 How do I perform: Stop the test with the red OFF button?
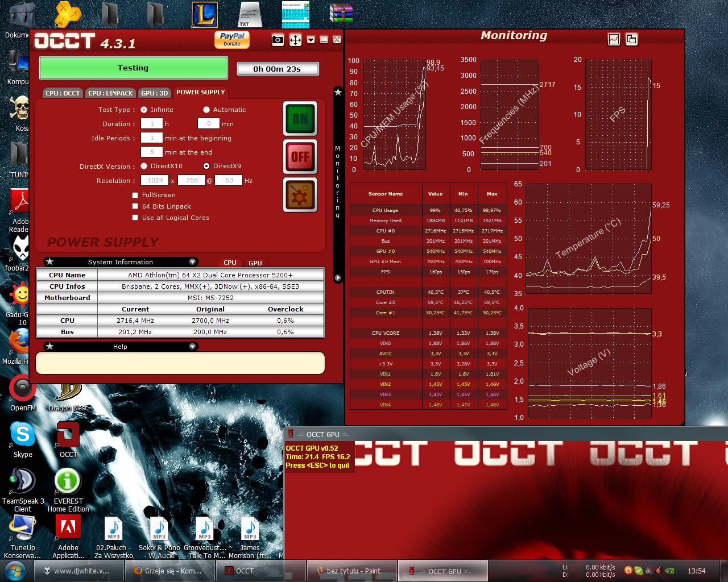pyautogui.click(x=300, y=156)
